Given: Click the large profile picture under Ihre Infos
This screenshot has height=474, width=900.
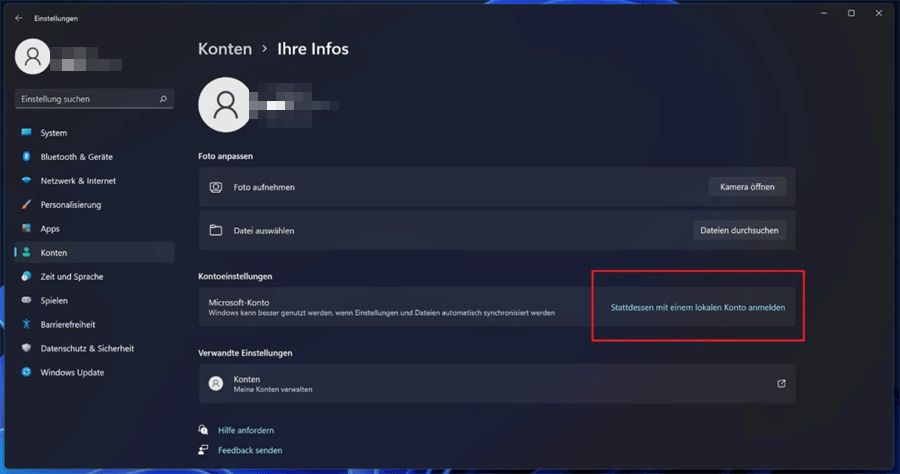Looking at the screenshot, I should point(225,104).
